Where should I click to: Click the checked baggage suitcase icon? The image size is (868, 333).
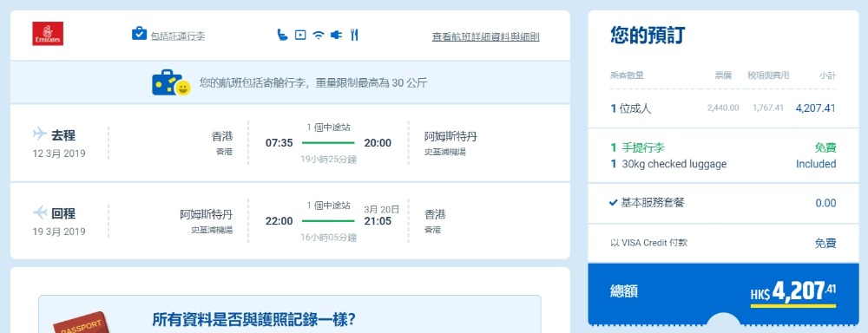(139, 34)
